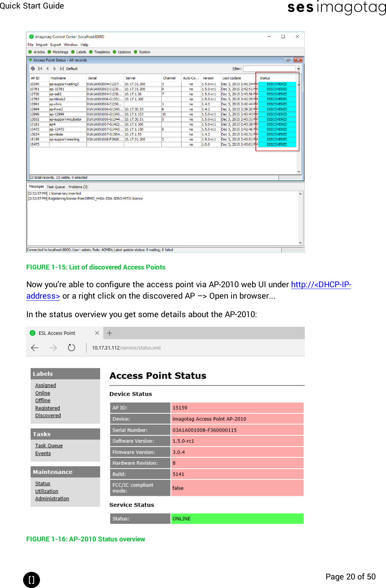Click AP ID 15473 in the table

(35, 145)
